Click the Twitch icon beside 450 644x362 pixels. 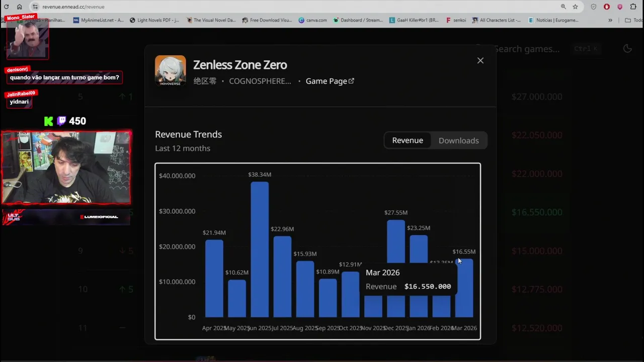coord(61,121)
